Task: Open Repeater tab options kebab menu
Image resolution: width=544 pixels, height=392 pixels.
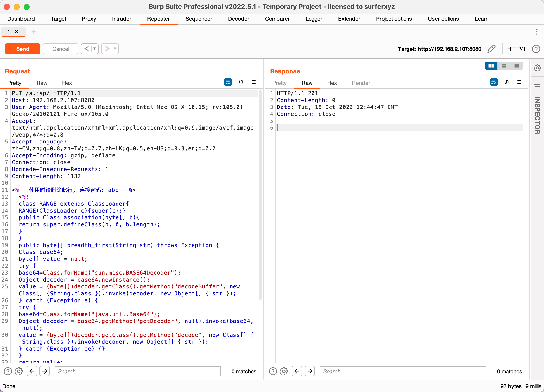Action: [x=537, y=32]
